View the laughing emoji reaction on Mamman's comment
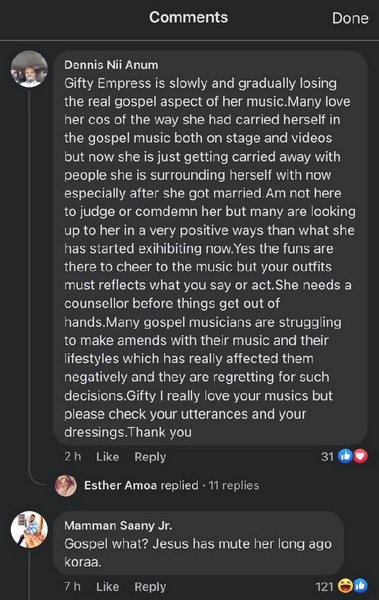Screen dimensions: 379x600 pyautogui.click(x=346, y=586)
